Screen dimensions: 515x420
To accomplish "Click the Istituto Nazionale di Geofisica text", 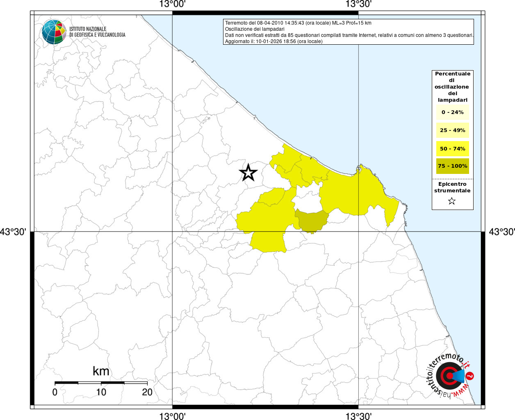I will [97, 32].
